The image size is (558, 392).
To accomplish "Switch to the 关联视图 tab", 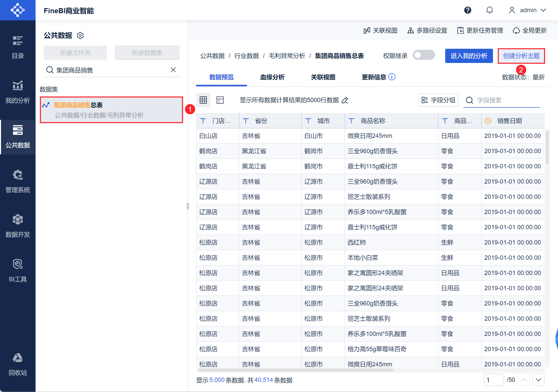I will point(323,77).
